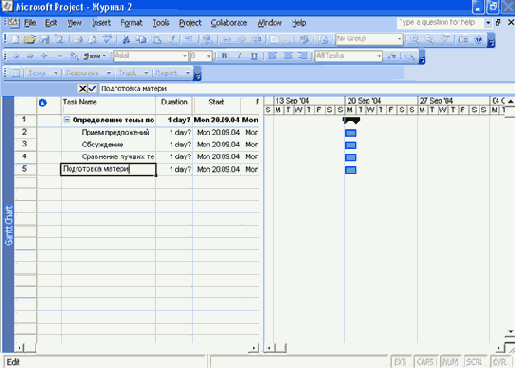515x368 pixels.
Task: Click the Open folder icon in toolbar
Action: [30, 40]
